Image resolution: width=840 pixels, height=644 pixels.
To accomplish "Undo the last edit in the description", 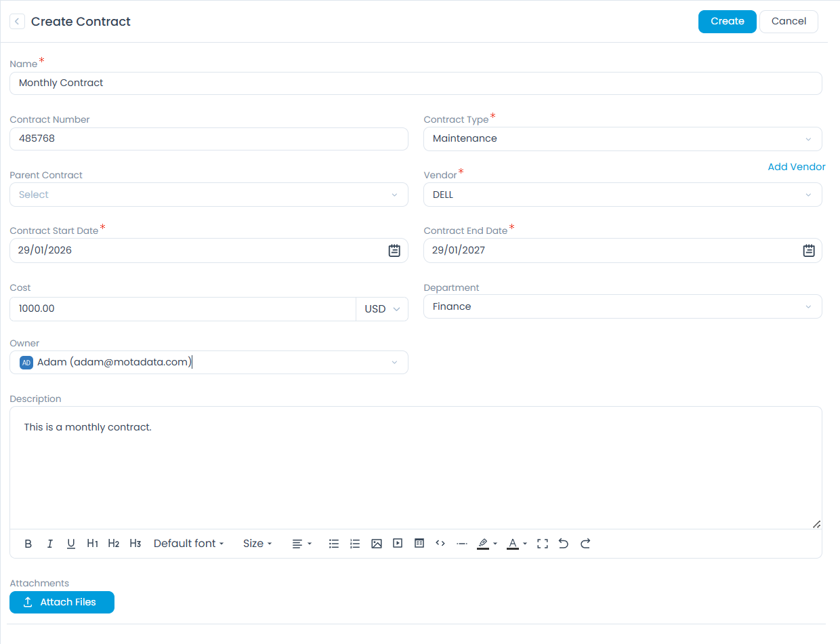I will click(x=564, y=543).
